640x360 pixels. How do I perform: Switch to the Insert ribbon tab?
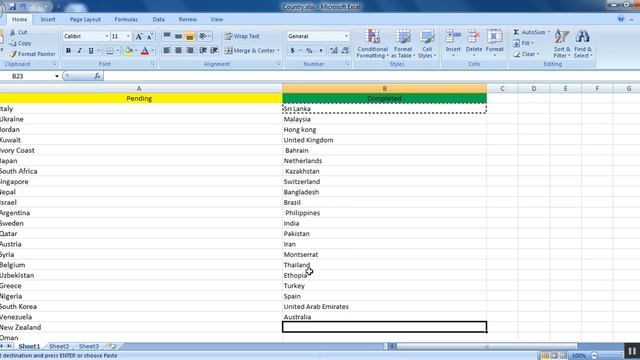(48, 19)
